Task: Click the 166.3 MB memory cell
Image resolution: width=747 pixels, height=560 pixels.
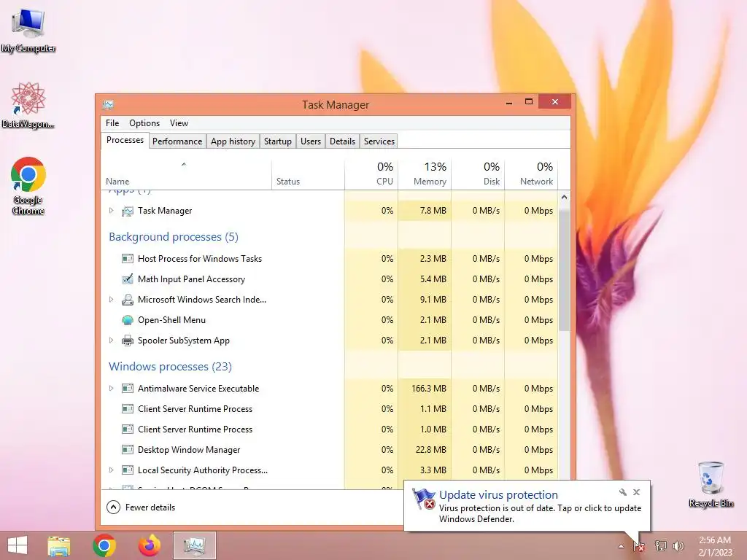Action: (425, 389)
